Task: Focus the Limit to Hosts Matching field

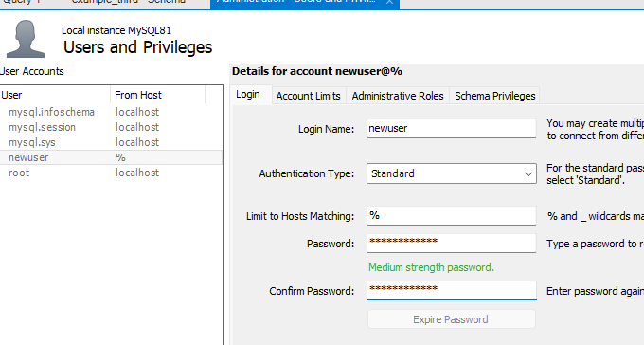Action: click(x=452, y=216)
